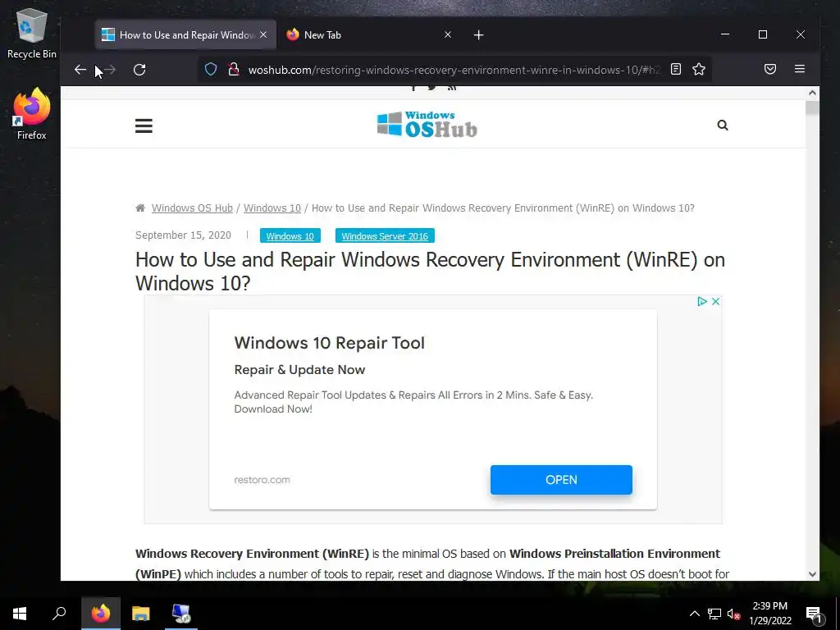Click the Windows OS Hub logo

(x=427, y=125)
